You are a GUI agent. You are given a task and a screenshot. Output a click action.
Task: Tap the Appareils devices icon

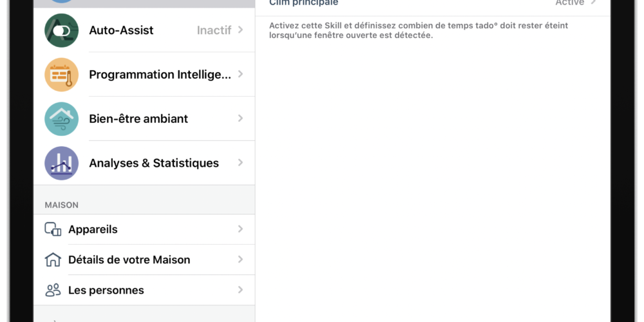(53, 229)
